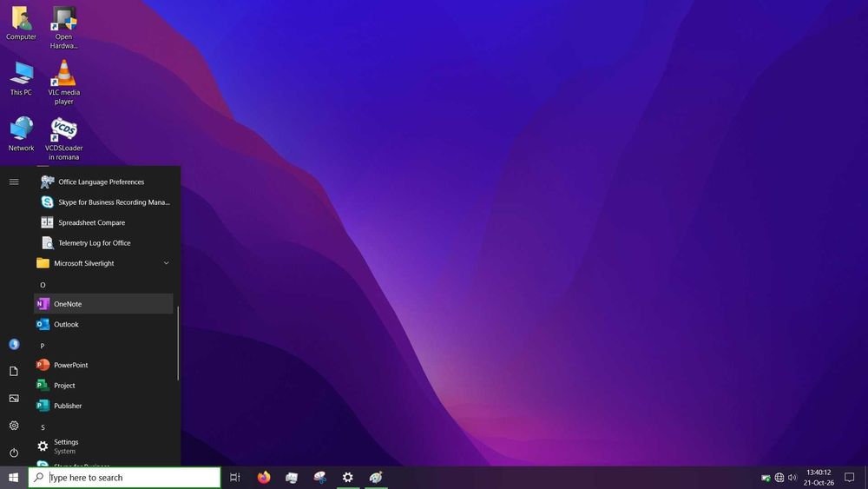This screenshot has height=489, width=868.
Task: Click the battery status tray icon
Action: coord(766,478)
